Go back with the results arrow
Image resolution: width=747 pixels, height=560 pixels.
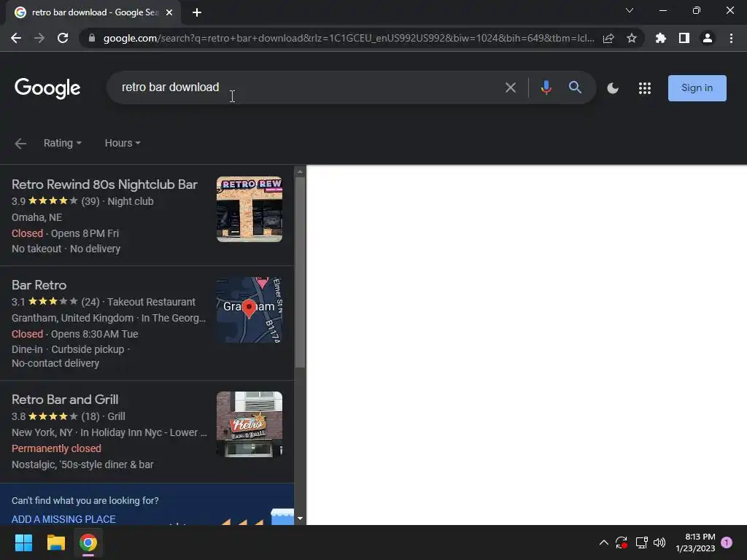20,144
